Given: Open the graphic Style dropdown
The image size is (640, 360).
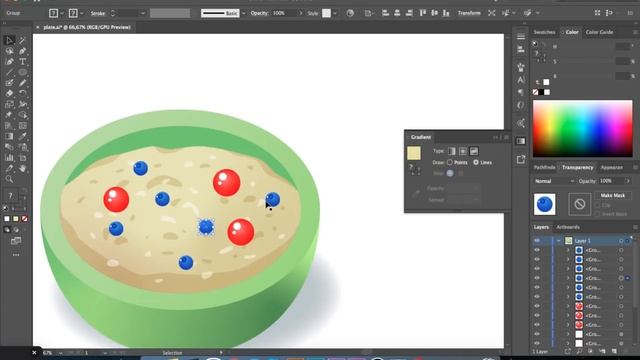Looking at the screenshot, I should [335, 13].
